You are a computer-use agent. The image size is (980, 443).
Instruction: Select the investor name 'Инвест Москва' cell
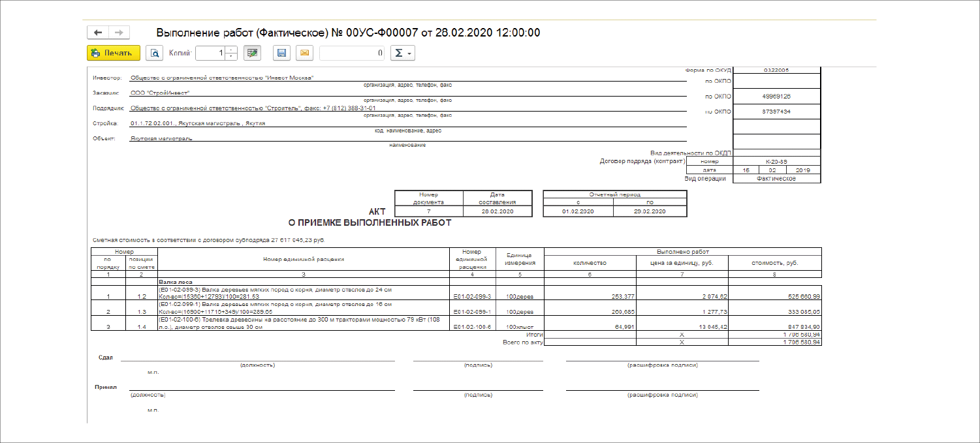click(222, 78)
